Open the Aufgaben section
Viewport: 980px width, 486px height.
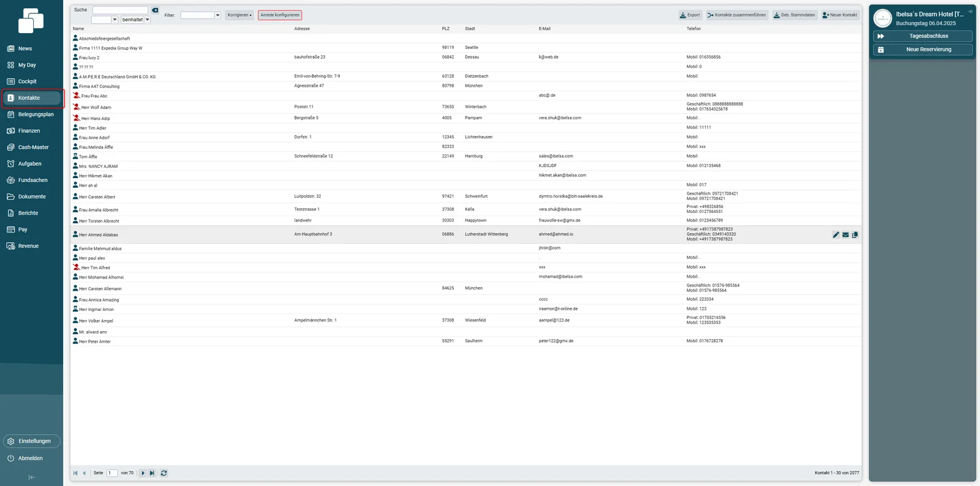click(x=29, y=164)
